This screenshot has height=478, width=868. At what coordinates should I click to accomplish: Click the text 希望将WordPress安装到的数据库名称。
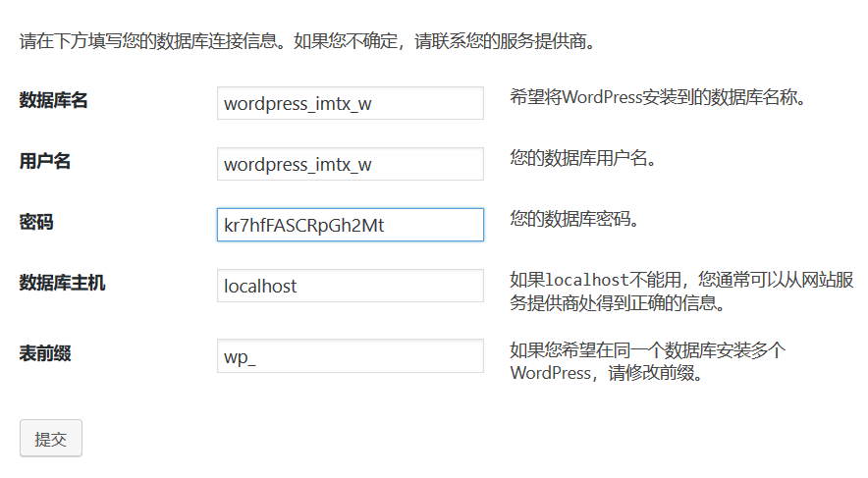[x=658, y=97]
